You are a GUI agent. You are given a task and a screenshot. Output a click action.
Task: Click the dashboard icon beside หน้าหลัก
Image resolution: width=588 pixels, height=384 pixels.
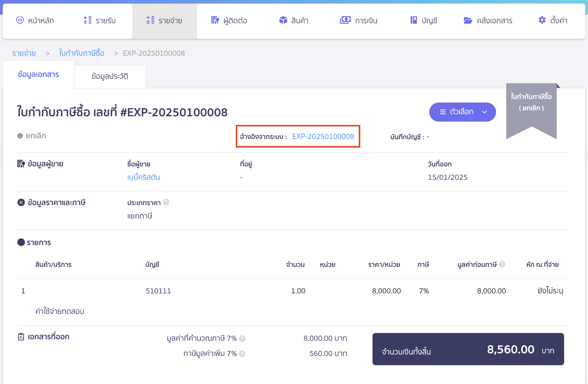pos(20,20)
